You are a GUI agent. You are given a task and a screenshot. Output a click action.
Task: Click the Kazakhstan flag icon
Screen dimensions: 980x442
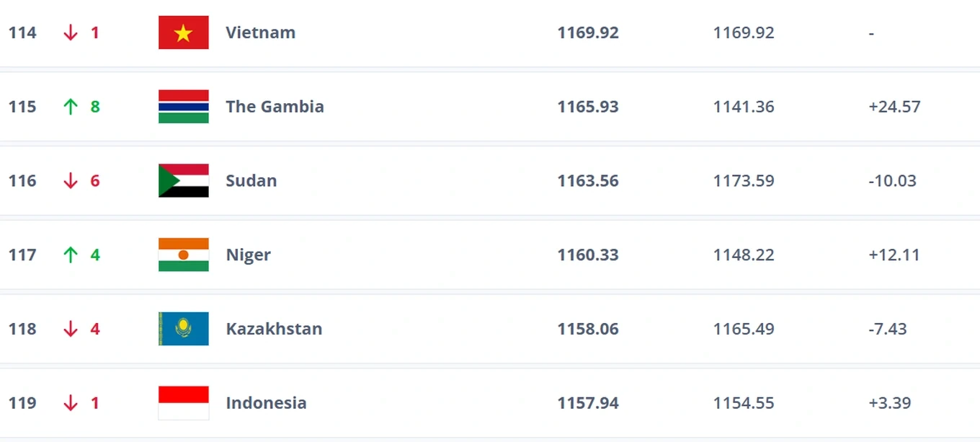(x=184, y=329)
